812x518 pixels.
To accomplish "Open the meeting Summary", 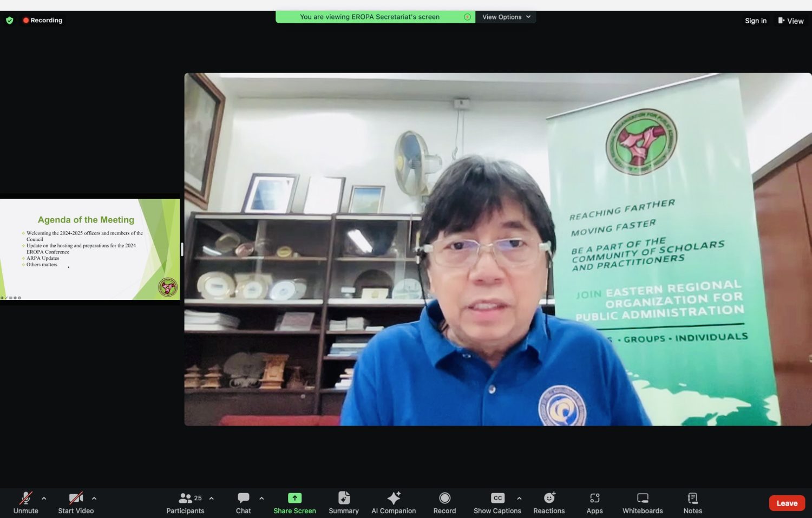I will point(344,503).
